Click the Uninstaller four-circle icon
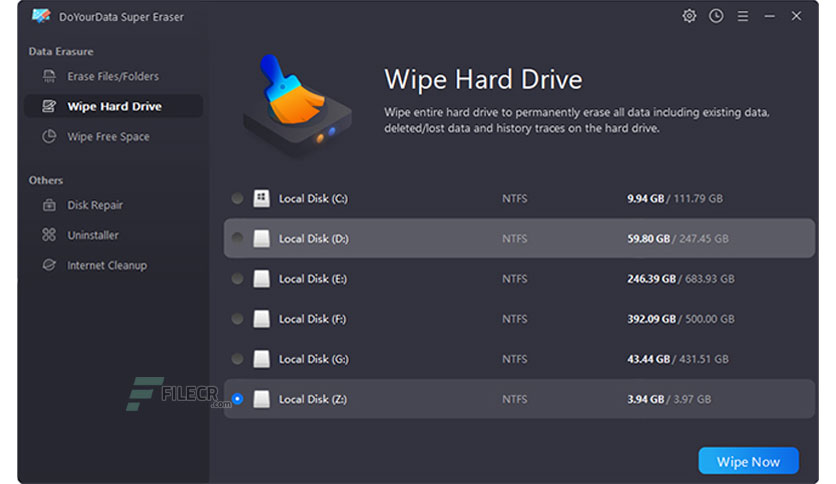The height and width of the screenshot is (484, 836). click(49, 235)
